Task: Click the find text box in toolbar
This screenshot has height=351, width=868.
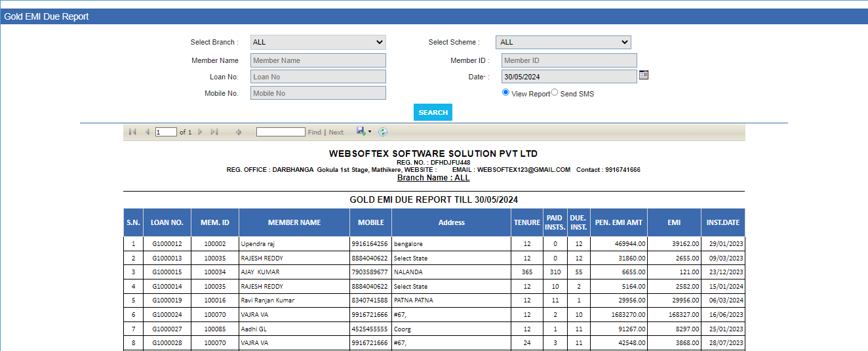Action: click(x=281, y=132)
